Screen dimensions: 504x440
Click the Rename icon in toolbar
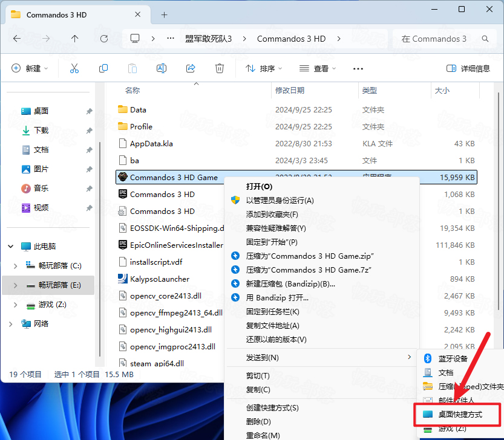(x=162, y=68)
